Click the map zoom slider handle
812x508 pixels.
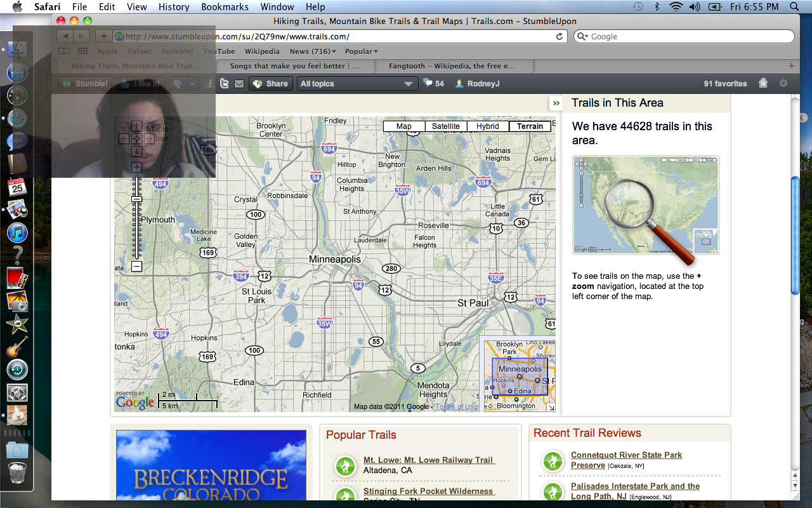(x=136, y=199)
